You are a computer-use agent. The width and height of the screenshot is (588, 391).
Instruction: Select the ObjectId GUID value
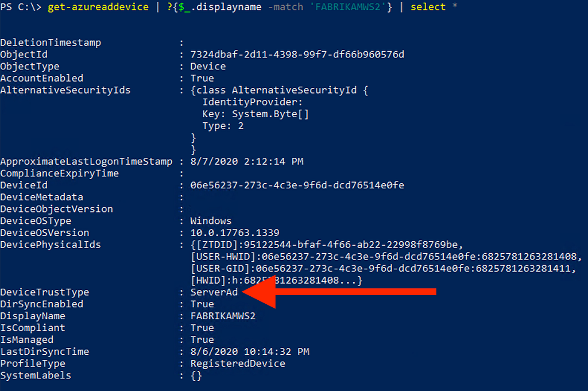[297, 55]
